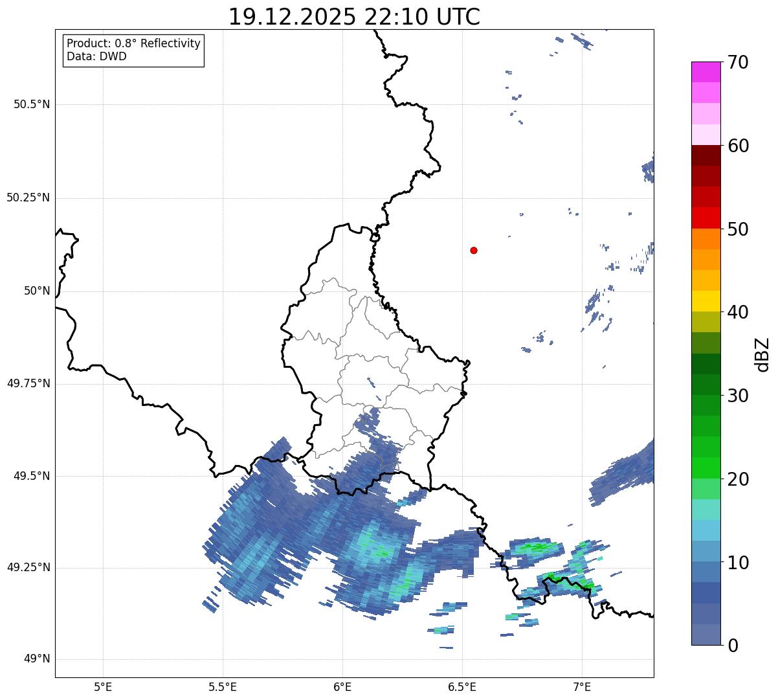Click the 49.25°N latitude label

[28, 567]
